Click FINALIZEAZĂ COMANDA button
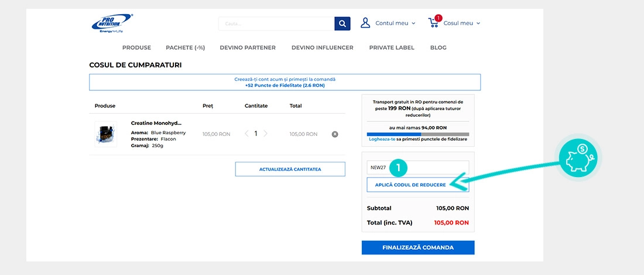 point(418,247)
